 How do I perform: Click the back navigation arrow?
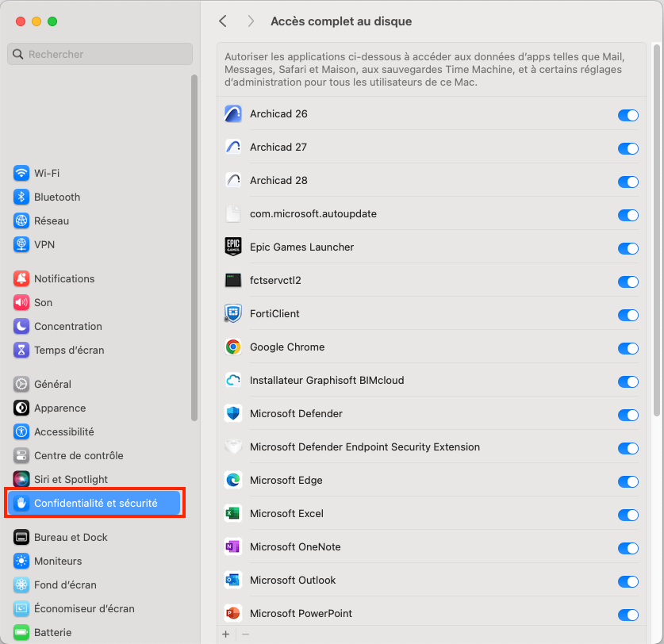pos(223,21)
